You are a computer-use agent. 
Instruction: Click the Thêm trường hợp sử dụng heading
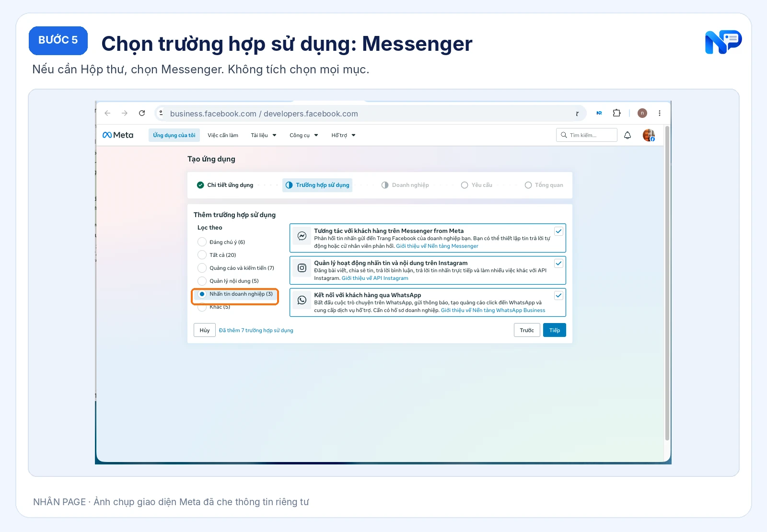[234, 215]
